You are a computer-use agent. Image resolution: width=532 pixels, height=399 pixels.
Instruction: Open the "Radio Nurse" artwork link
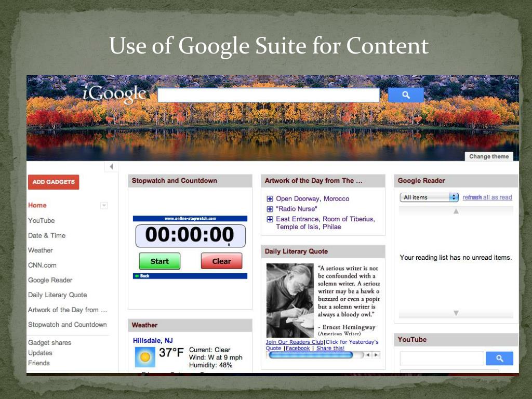pos(297,209)
